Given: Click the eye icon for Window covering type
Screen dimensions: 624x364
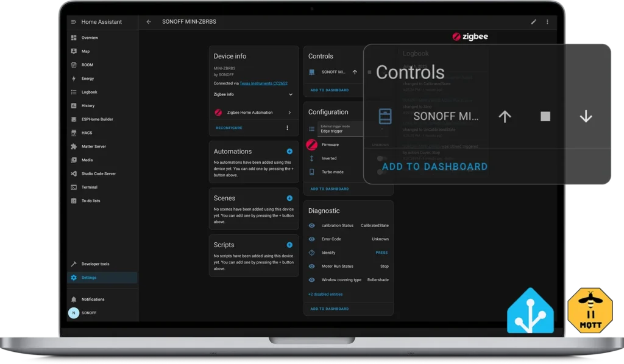Looking at the screenshot, I should 311,280.
